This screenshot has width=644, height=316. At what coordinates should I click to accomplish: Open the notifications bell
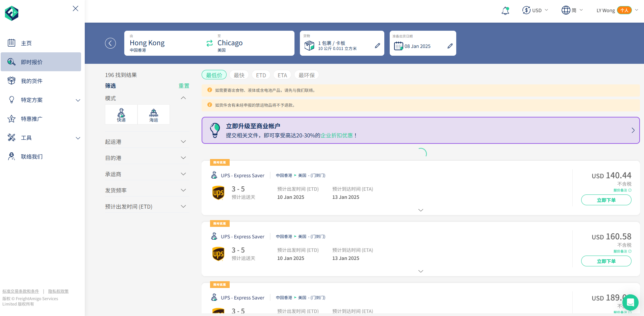[x=505, y=11]
